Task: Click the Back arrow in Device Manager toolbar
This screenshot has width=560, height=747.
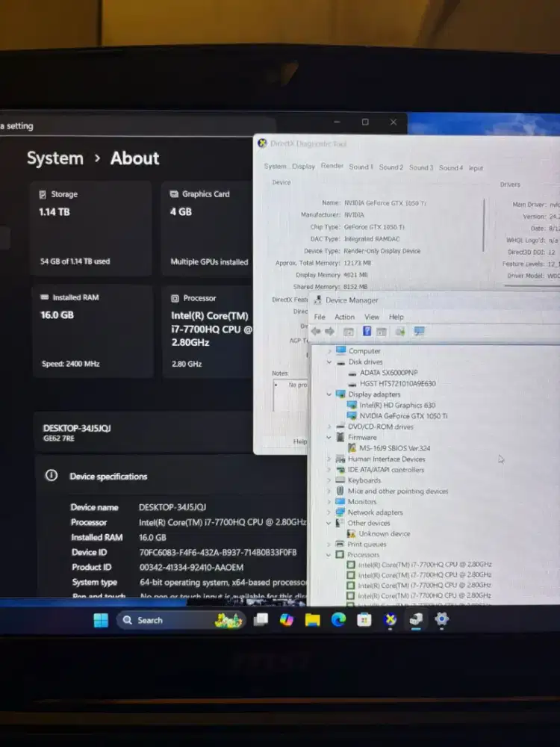Action: 316,332
